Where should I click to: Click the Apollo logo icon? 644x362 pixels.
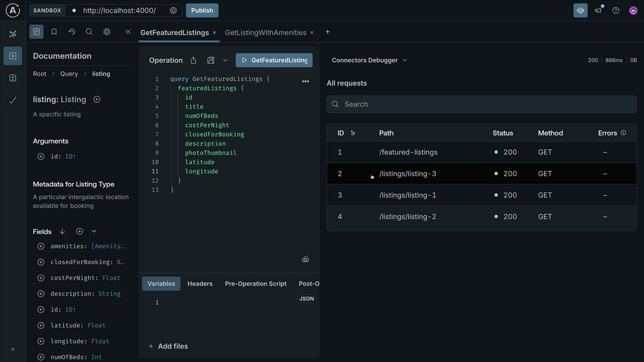(13, 10)
